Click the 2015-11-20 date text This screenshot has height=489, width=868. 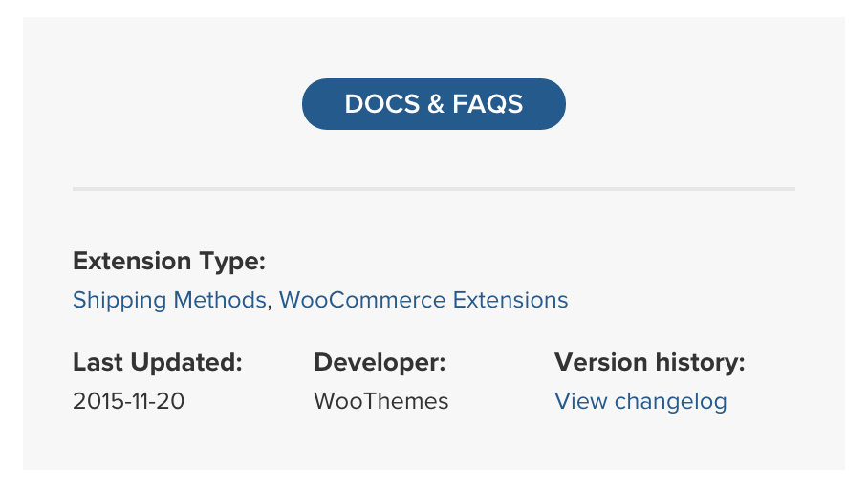coord(128,401)
